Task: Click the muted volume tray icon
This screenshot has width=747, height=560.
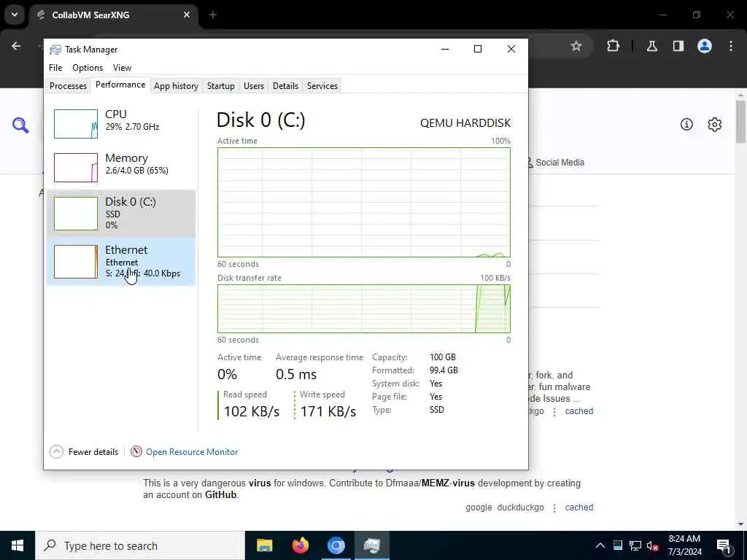Action: click(652, 545)
